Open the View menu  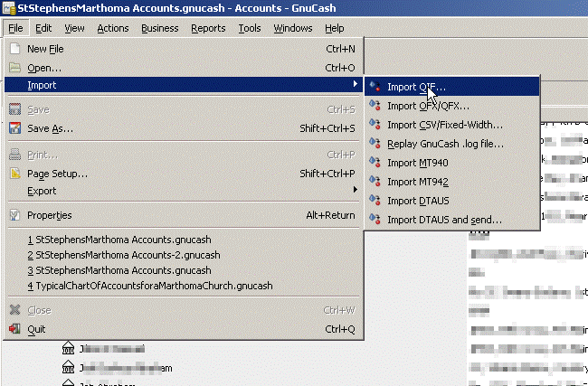[x=74, y=28]
